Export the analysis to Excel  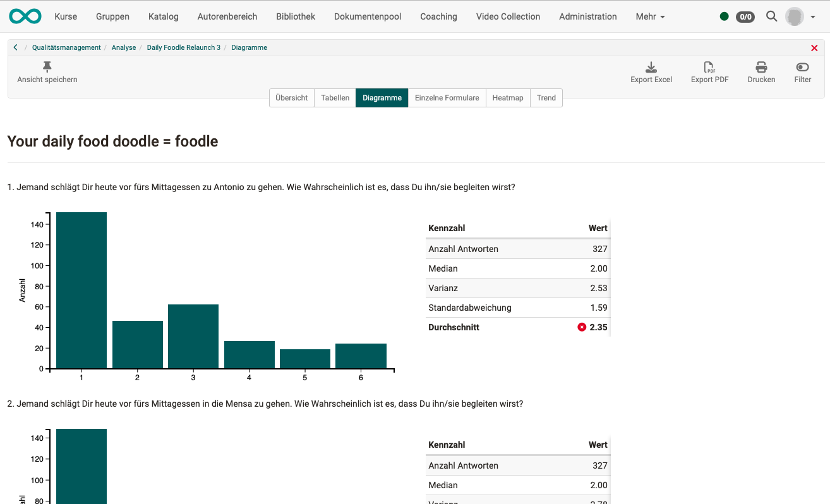click(651, 71)
